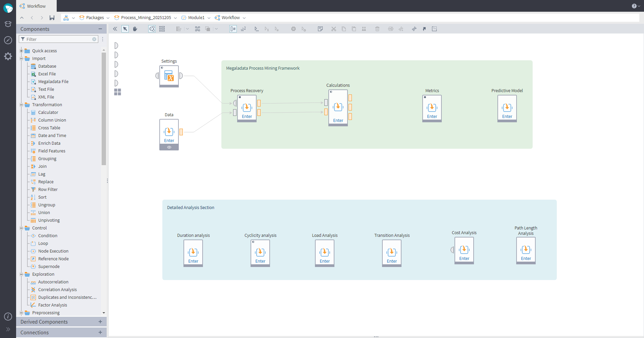Collapse the Transformation folder in tree
The height and width of the screenshot is (338, 644).
21,105
